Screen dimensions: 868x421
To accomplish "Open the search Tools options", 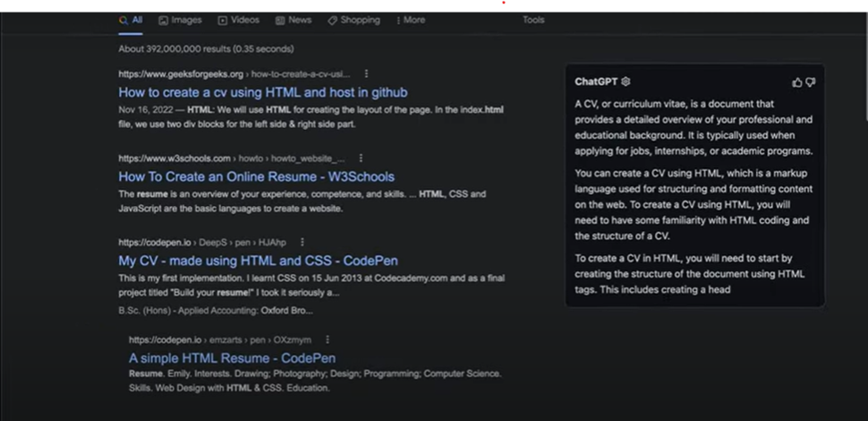I will pos(533,20).
